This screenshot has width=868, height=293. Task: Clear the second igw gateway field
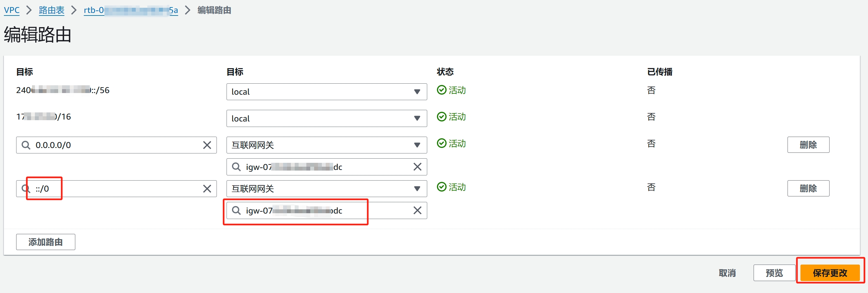(x=417, y=211)
